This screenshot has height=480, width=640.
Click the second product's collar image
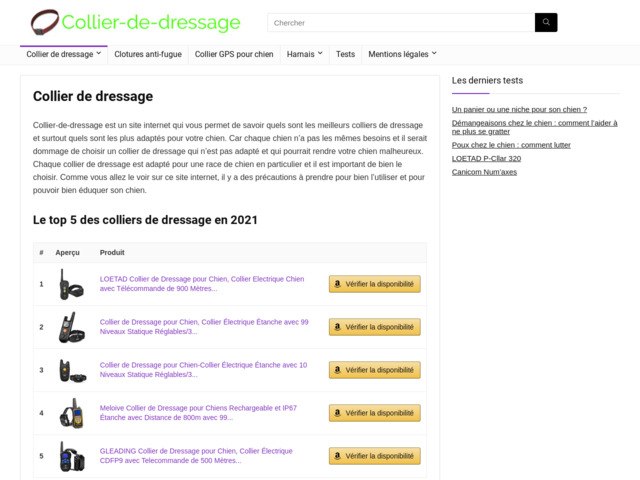tap(68, 327)
